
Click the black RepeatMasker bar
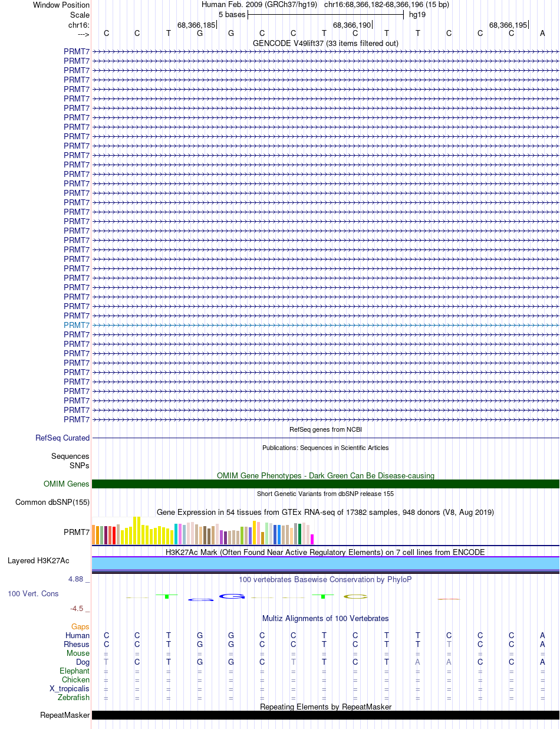(x=325, y=715)
